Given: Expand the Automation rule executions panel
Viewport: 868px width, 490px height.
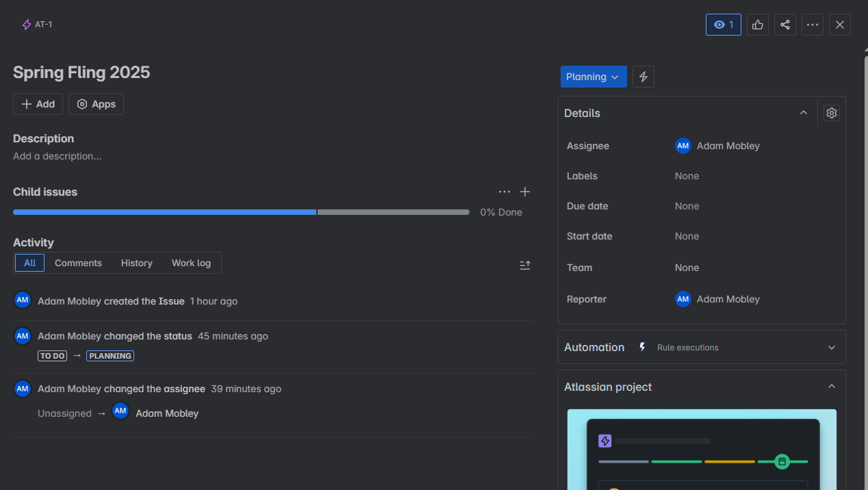Looking at the screenshot, I should pyautogui.click(x=702, y=347).
